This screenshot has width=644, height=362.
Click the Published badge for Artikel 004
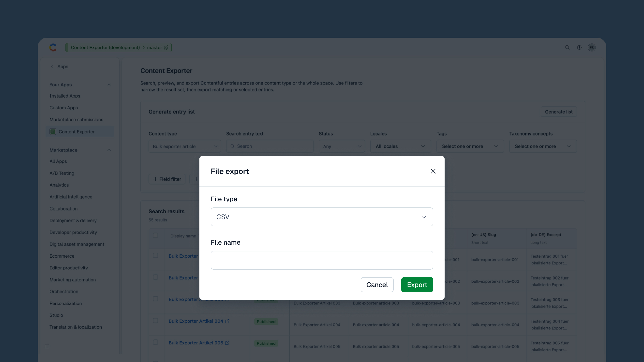pos(266,321)
